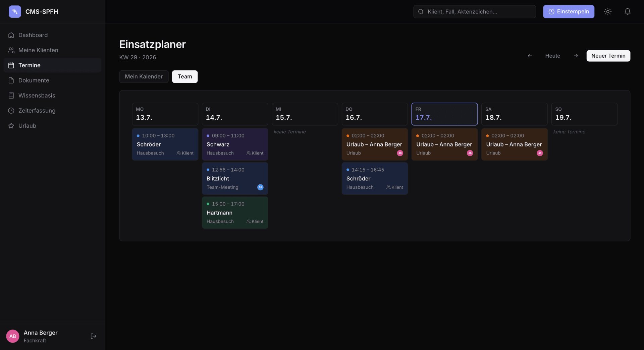Click the CMS-SPFH logo icon
The image size is (644, 350).
click(x=15, y=11)
